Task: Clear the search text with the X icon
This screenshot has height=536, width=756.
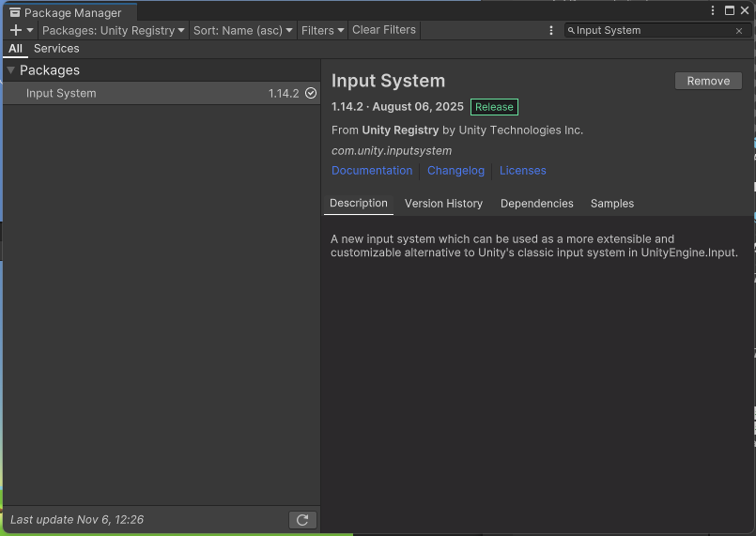Action: point(739,31)
